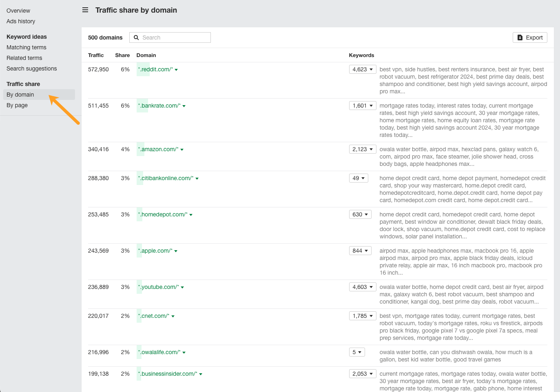Open the Overview section
The height and width of the screenshot is (392, 560).
[x=18, y=10]
